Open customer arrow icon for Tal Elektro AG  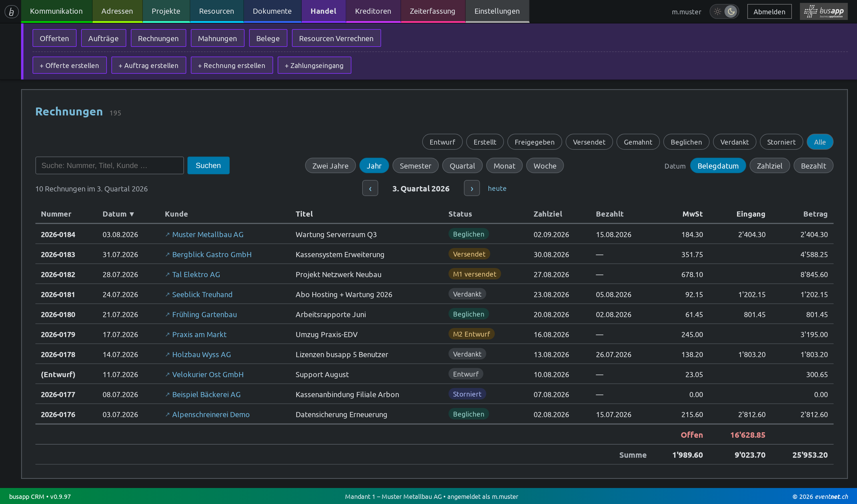[x=167, y=275]
